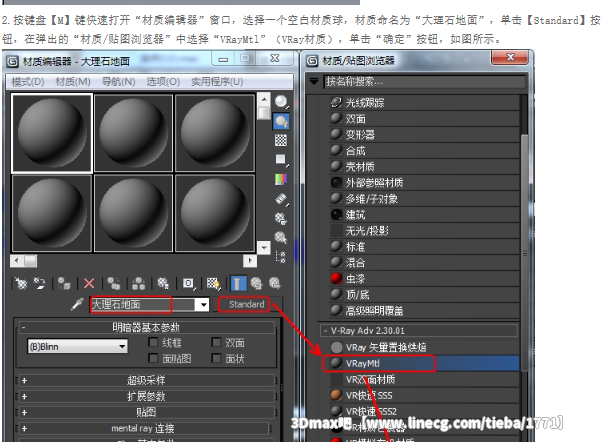
Task: Click the Go to Parent icon
Action: pos(257,284)
